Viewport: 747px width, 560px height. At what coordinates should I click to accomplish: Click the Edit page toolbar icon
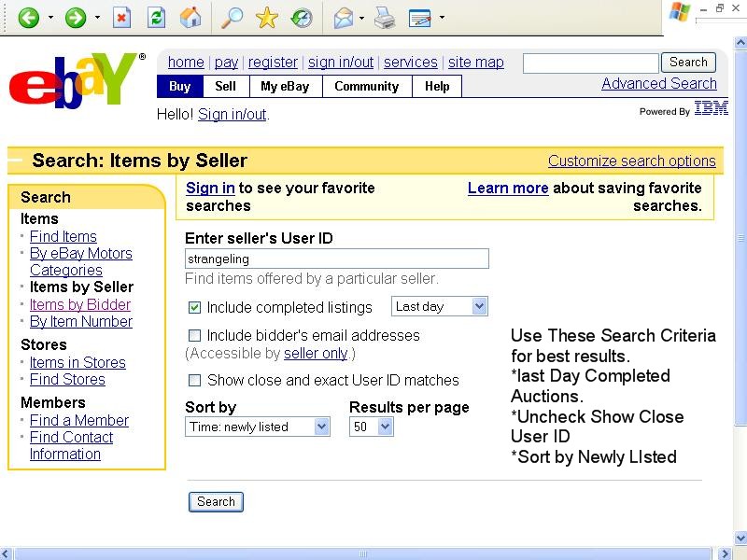click(420, 18)
